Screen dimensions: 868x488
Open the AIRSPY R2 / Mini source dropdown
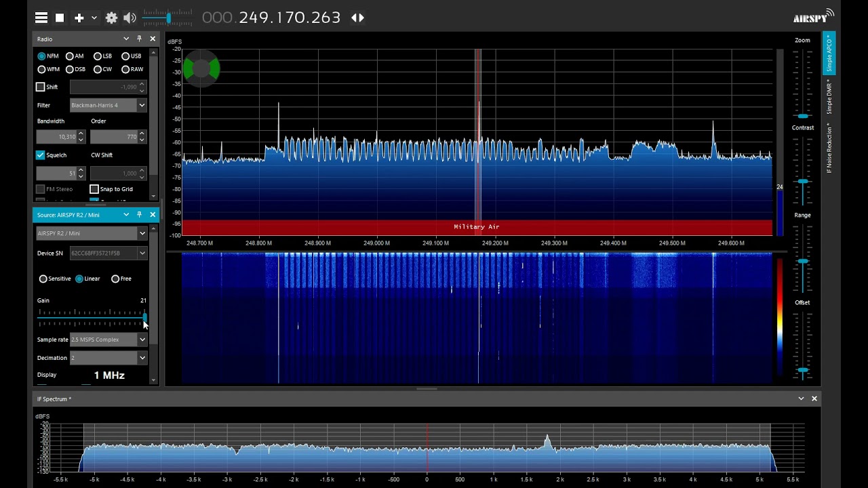(92, 233)
